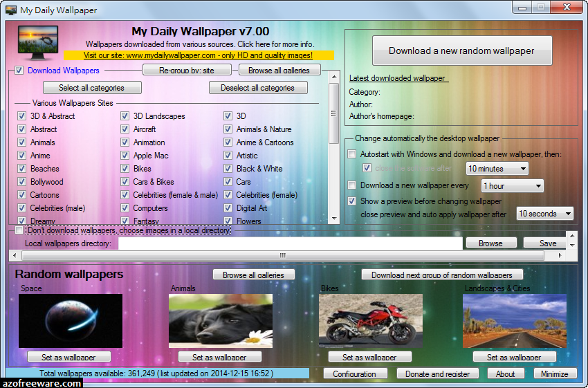Open the mydailywallpaper.com site link
This screenshot has width=588, height=388.
[x=198, y=55]
